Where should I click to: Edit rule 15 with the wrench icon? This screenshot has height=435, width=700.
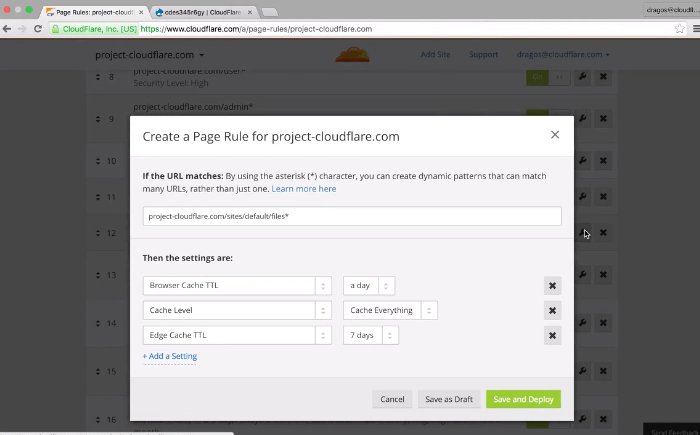582,371
